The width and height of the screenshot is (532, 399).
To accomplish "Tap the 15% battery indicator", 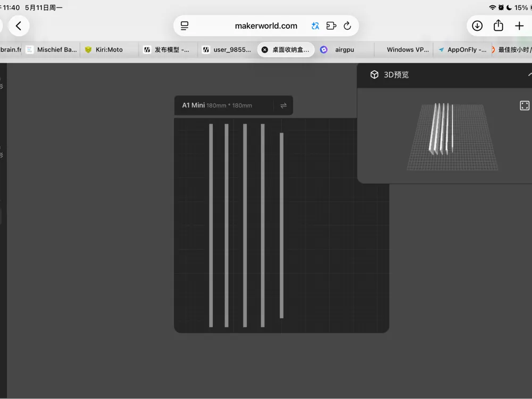I will [523, 7].
